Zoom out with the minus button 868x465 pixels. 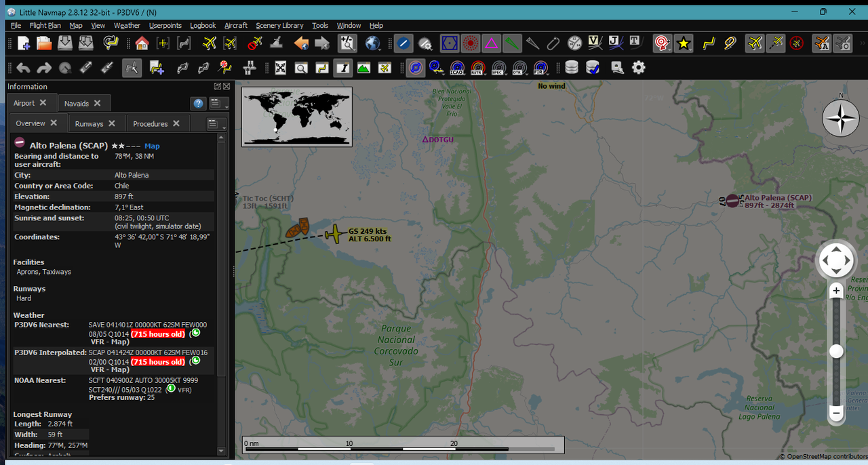[x=836, y=412]
